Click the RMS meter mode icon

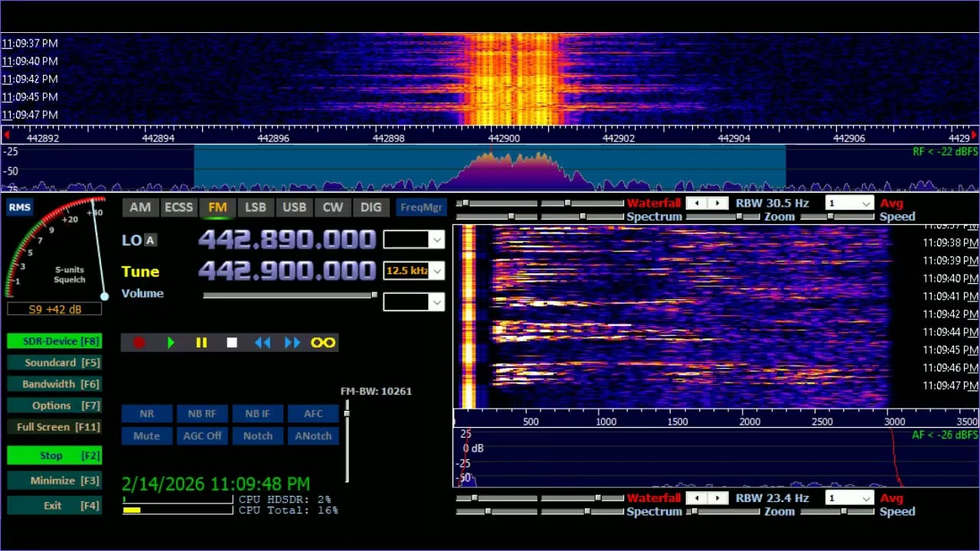pos(20,207)
